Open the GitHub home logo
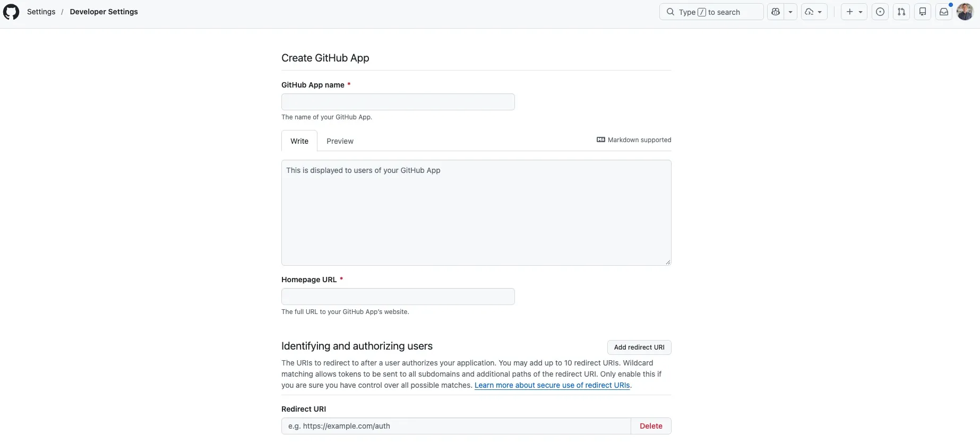 (x=11, y=12)
